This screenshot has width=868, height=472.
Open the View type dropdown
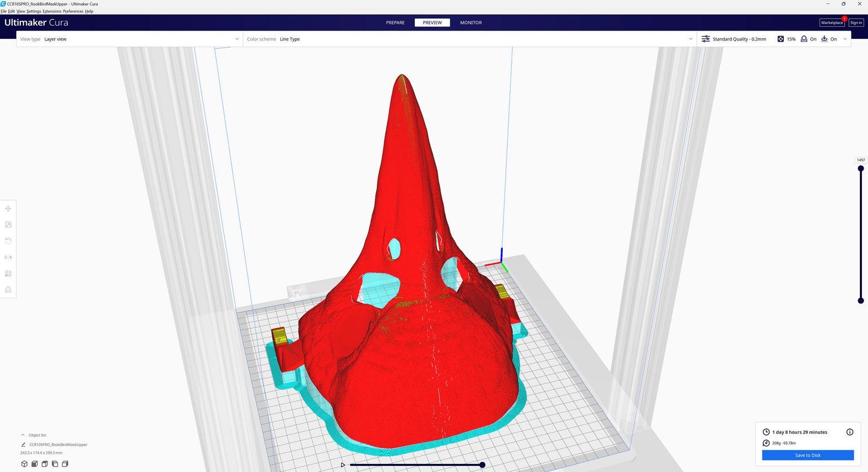(x=130, y=39)
